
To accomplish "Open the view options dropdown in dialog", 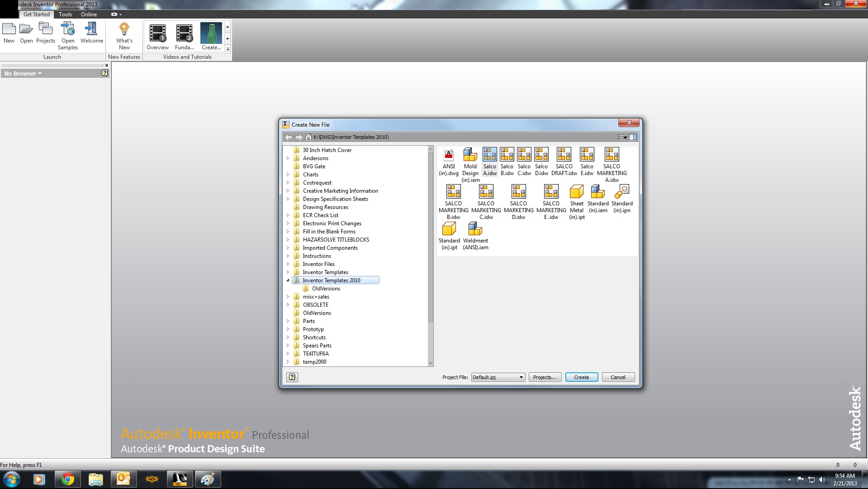I will [622, 137].
